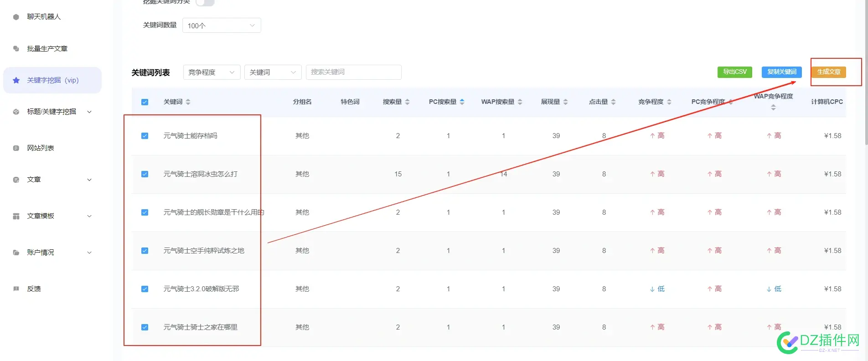This screenshot has height=361, width=868.
Task: Click the chat robot sidebar icon
Action: [16, 17]
